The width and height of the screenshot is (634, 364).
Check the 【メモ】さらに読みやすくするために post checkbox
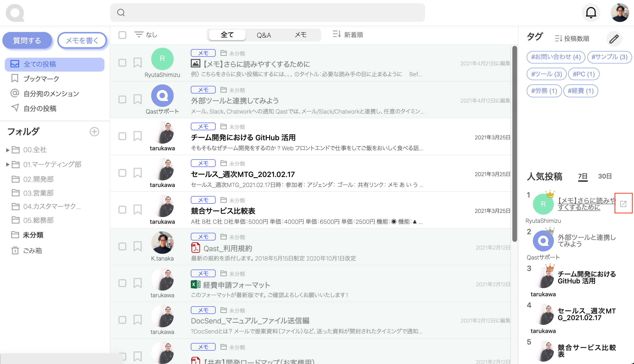pyautogui.click(x=122, y=63)
